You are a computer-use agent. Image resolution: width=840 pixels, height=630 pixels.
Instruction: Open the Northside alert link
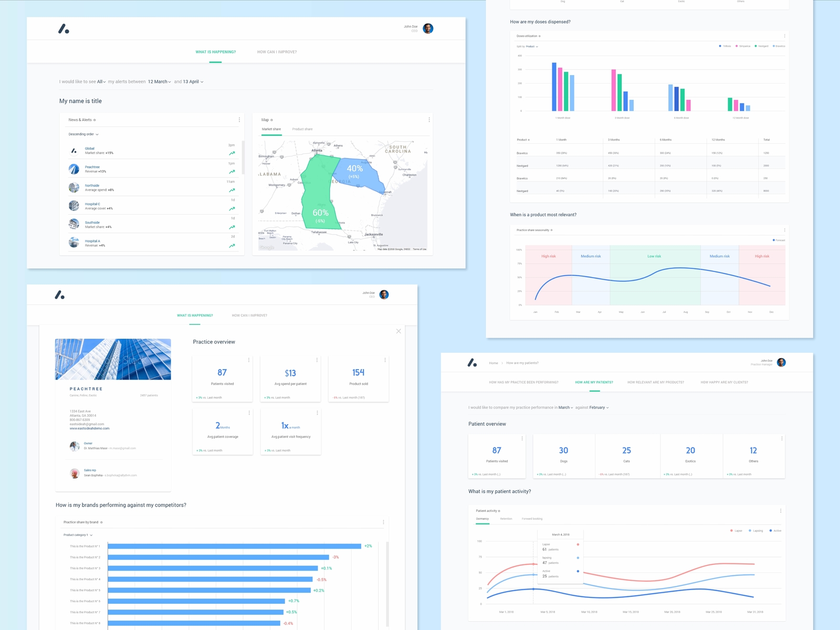(x=92, y=185)
